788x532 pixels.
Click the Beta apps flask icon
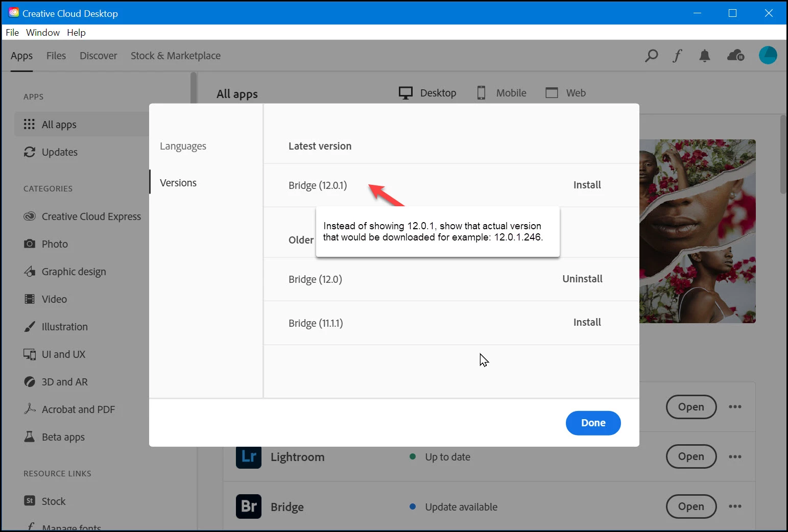tap(30, 437)
